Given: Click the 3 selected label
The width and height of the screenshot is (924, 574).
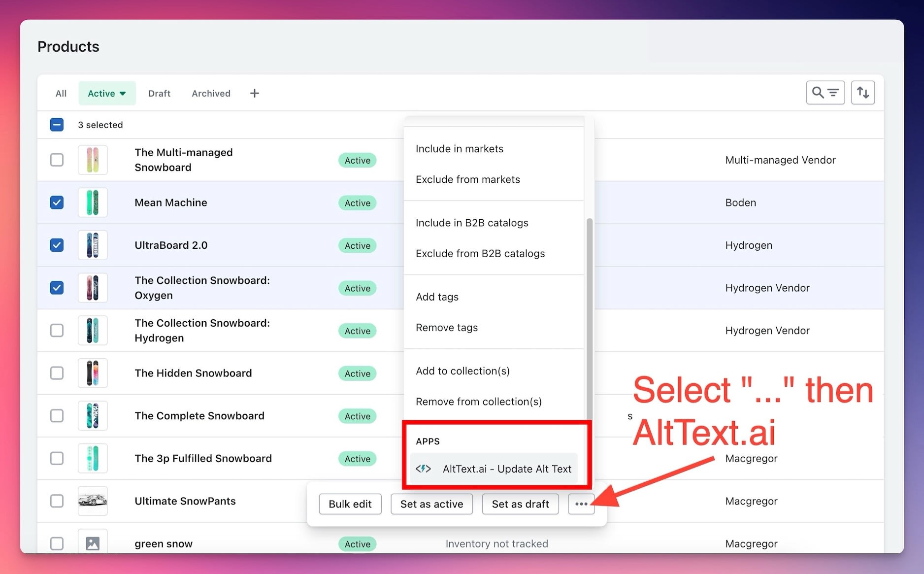Looking at the screenshot, I should (x=100, y=125).
